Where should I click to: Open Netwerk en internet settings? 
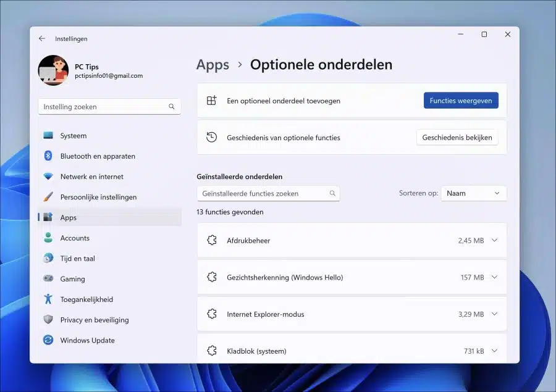click(109, 177)
